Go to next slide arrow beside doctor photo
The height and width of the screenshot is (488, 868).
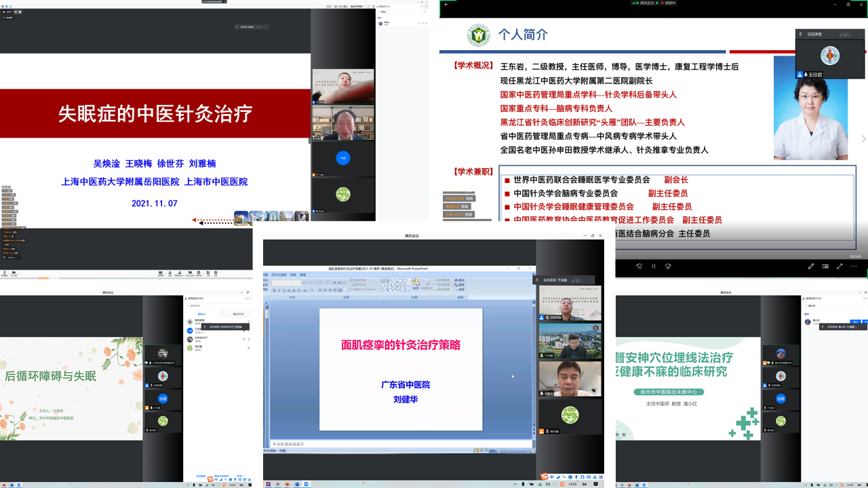(863, 138)
